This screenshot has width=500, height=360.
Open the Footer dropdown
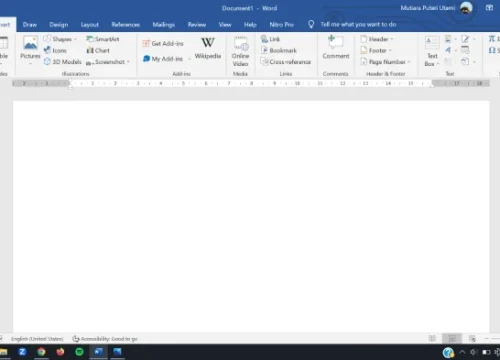click(376, 50)
